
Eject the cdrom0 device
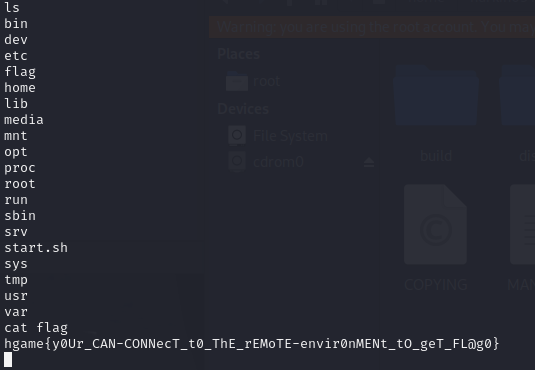pyautogui.click(x=368, y=162)
